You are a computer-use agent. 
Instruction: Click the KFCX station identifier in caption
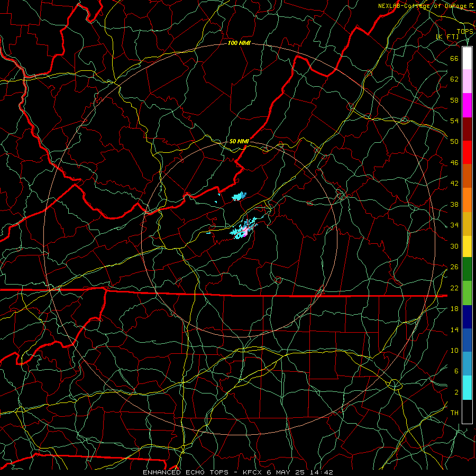[x=253, y=472]
